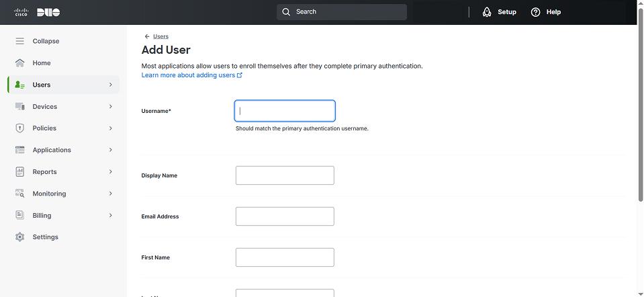
Task: Expand the Users menu chevron
Action: coord(111,85)
